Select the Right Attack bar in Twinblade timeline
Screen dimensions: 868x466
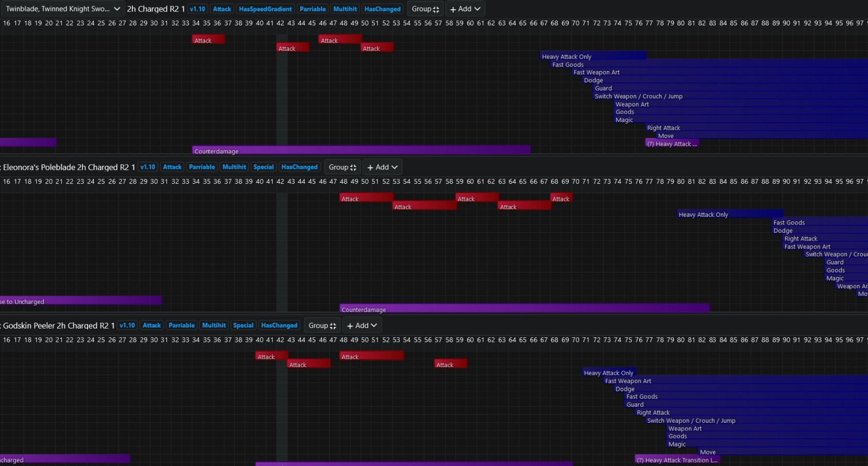coord(757,128)
